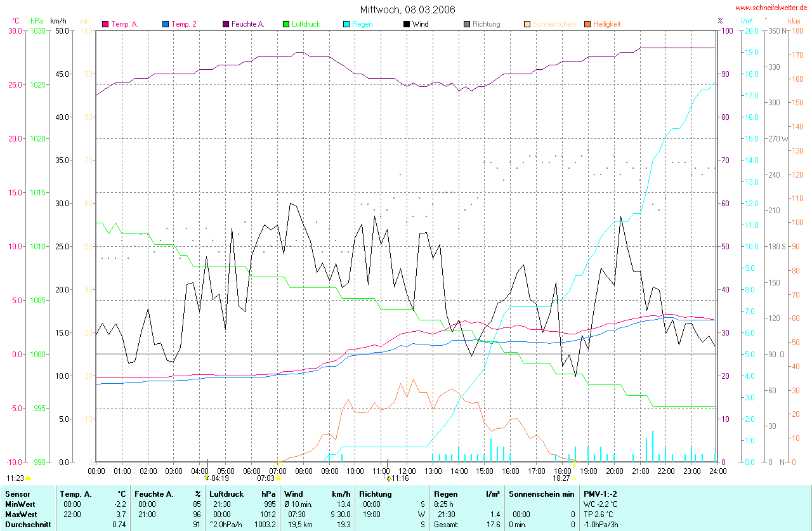Click the 04:19 time marker label

click(220, 479)
